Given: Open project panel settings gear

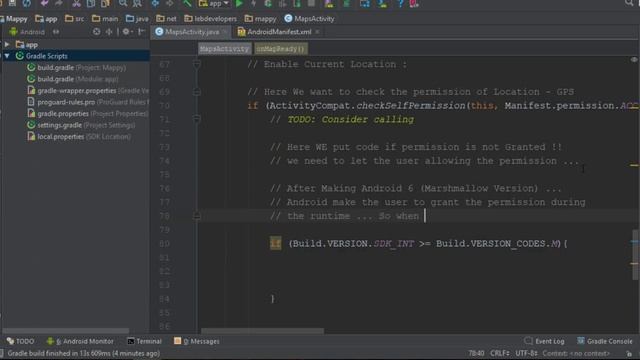Looking at the screenshot, I should coord(127,31).
